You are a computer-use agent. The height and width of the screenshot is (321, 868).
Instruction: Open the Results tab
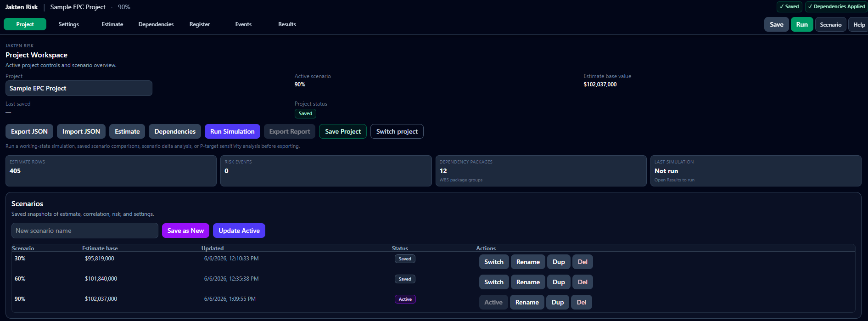287,24
